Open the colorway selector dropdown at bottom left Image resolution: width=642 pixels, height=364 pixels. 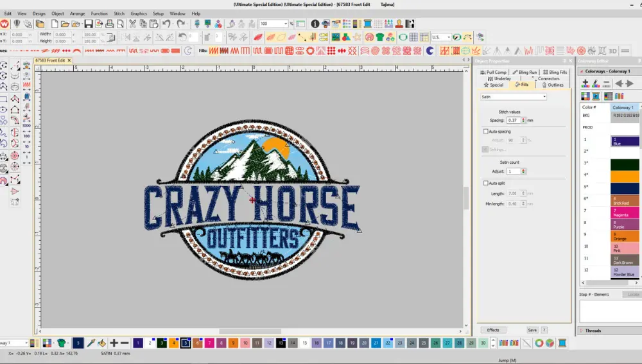(26, 343)
